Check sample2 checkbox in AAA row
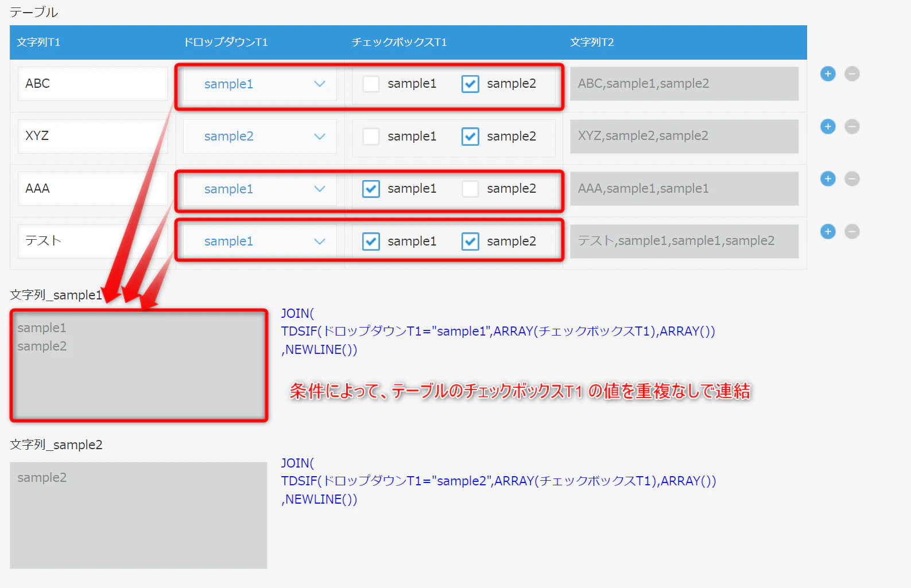The height and width of the screenshot is (588, 911). pyautogui.click(x=470, y=189)
